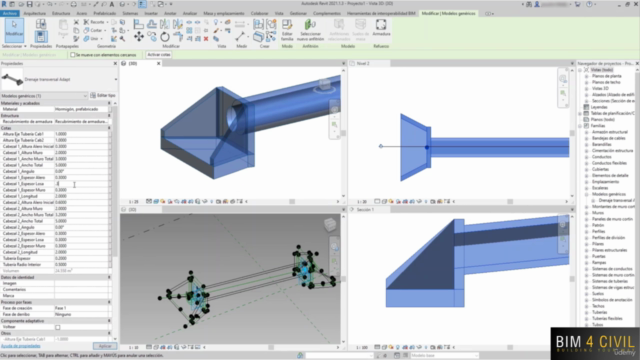Switch to the Gestionar ribbon tab
Screen dimensions: 640x360
click(298, 13)
